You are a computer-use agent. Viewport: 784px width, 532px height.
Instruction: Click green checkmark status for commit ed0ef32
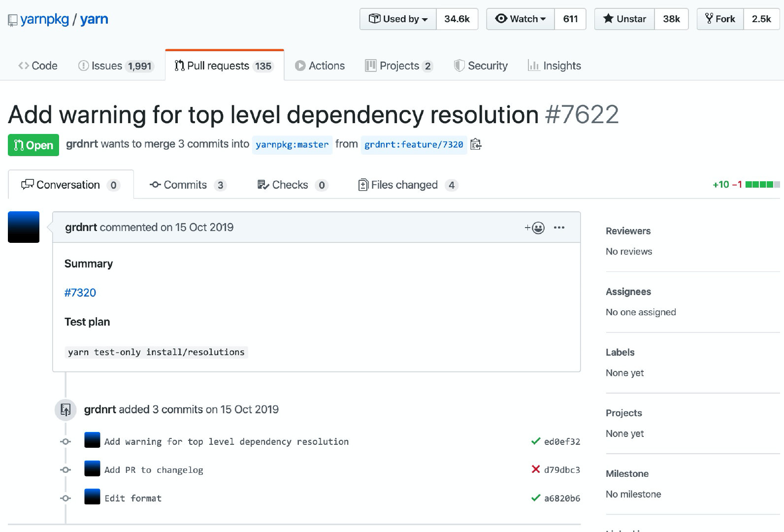[x=536, y=441]
